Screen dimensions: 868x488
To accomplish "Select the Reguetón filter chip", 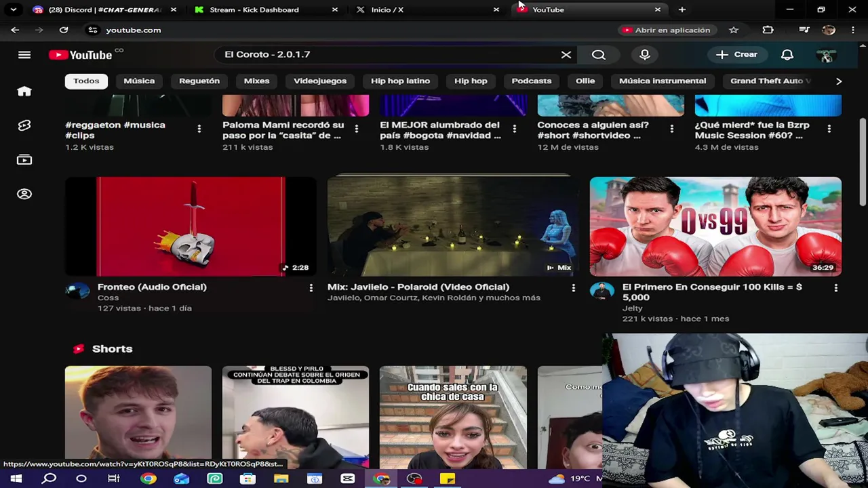I will (199, 81).
